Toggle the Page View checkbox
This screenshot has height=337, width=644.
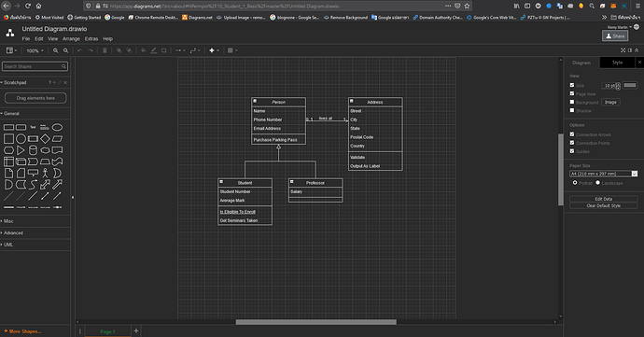(x=572, y=93)
